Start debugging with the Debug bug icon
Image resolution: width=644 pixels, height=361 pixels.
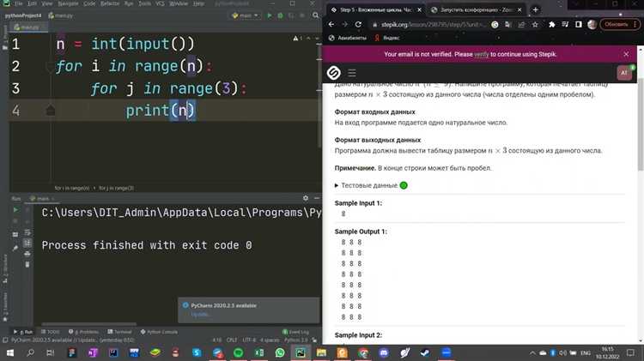(x=281, y=15)
